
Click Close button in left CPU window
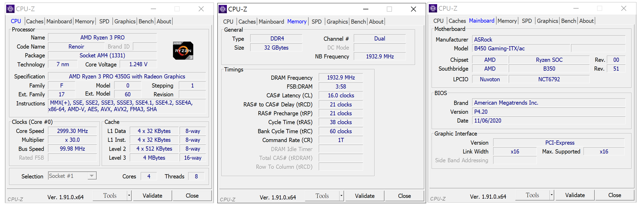point(192,196)
